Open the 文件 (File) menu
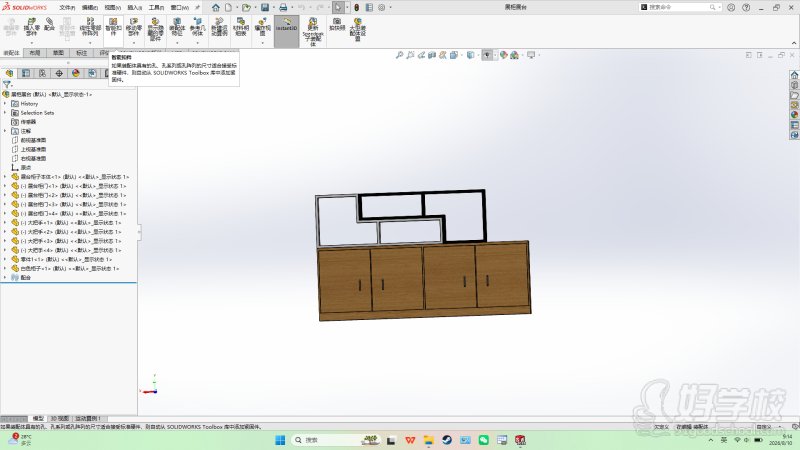 67,7
